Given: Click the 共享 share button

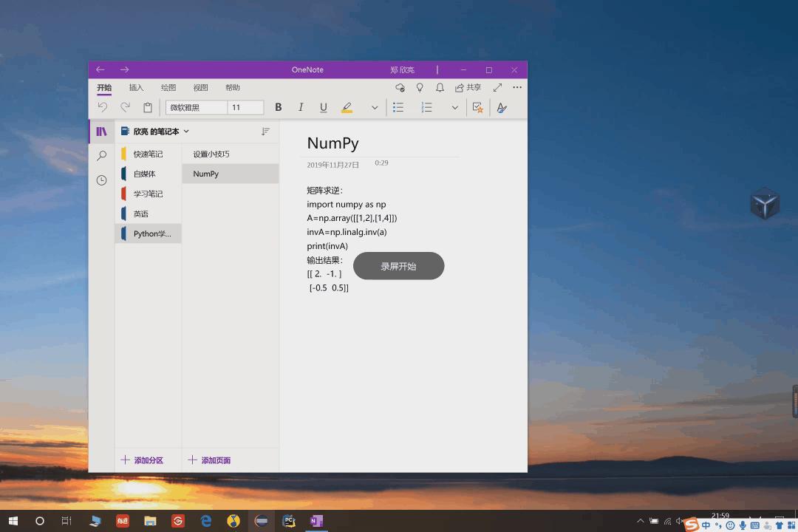Looking at the screenshot, I should [468, 87].
